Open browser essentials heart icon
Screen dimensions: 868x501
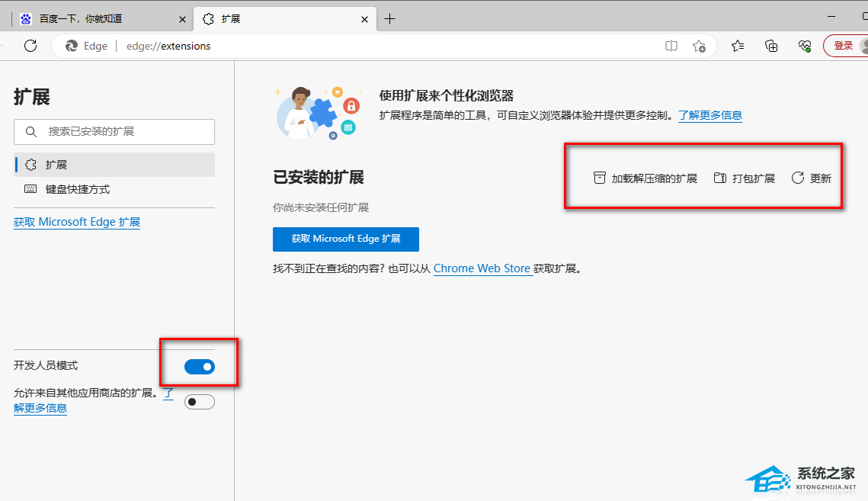point(805,46)
